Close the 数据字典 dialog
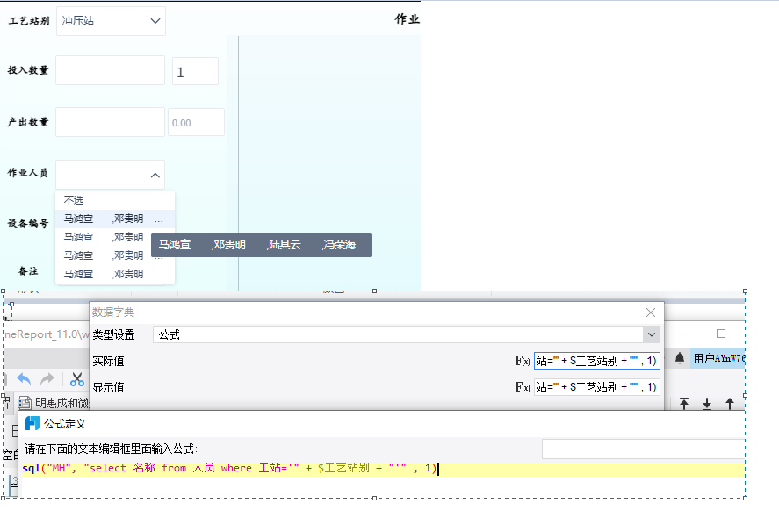The height and width of the screenshot is (532, 779). [x=651, y=313]
